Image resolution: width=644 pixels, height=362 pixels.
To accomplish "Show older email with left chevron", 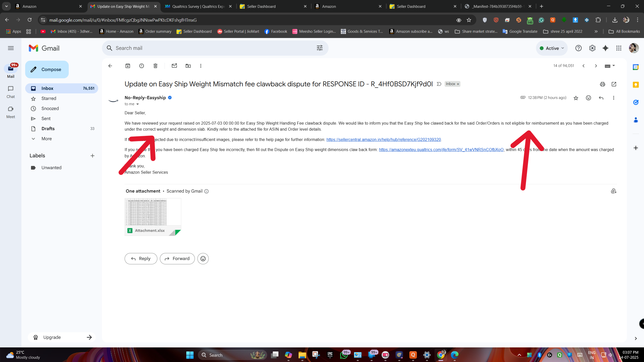I will [583, 66].
